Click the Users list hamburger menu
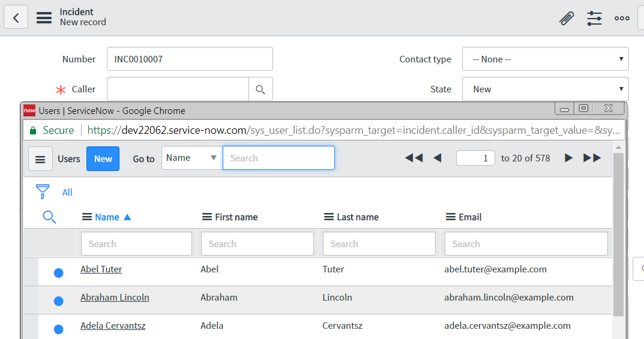 click(40, 159)
